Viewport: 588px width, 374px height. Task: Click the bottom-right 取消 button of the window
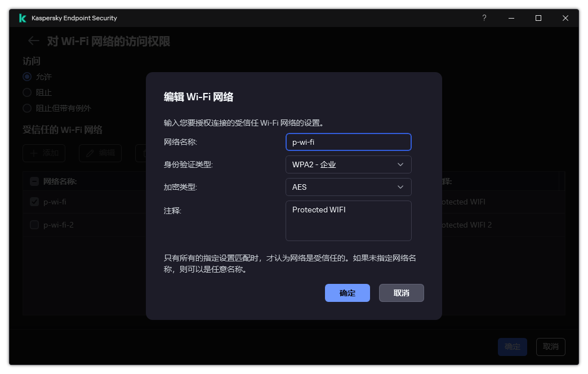550,347
